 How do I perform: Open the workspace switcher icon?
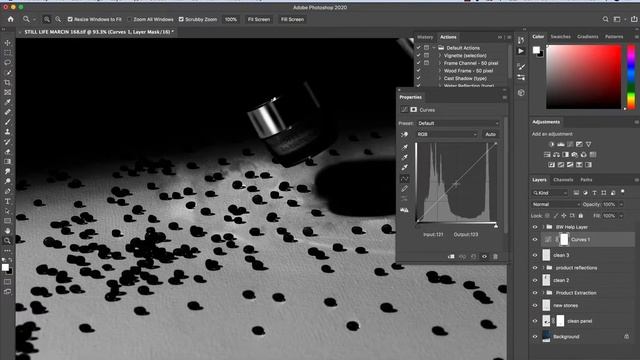click(617, 19)
